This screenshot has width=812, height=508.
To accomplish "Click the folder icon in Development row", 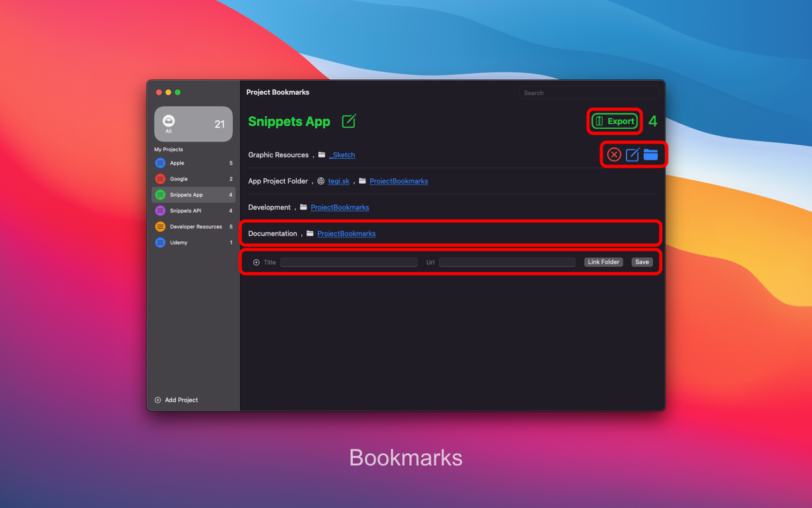I will point(303,207).
